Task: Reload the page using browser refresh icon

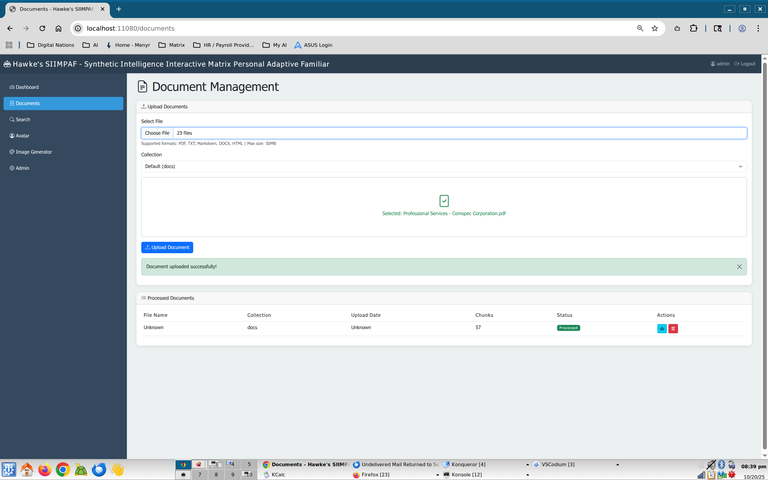Action: (x=42, y=28)
